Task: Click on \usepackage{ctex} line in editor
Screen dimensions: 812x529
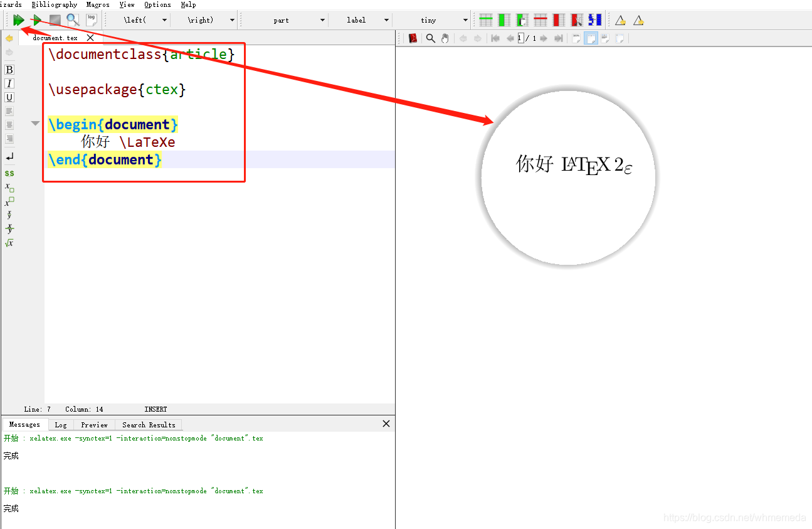Action: (x=117, y=89)
